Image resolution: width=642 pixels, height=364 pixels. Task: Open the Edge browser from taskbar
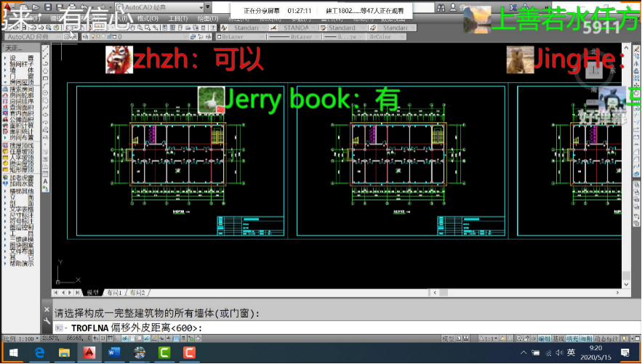[x=39, y=352]
